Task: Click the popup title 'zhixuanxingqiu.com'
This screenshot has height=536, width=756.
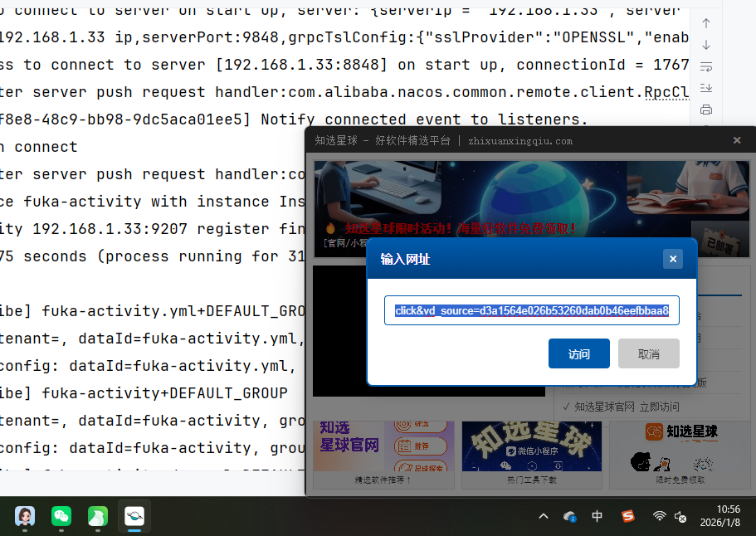Action: (520, 141)
